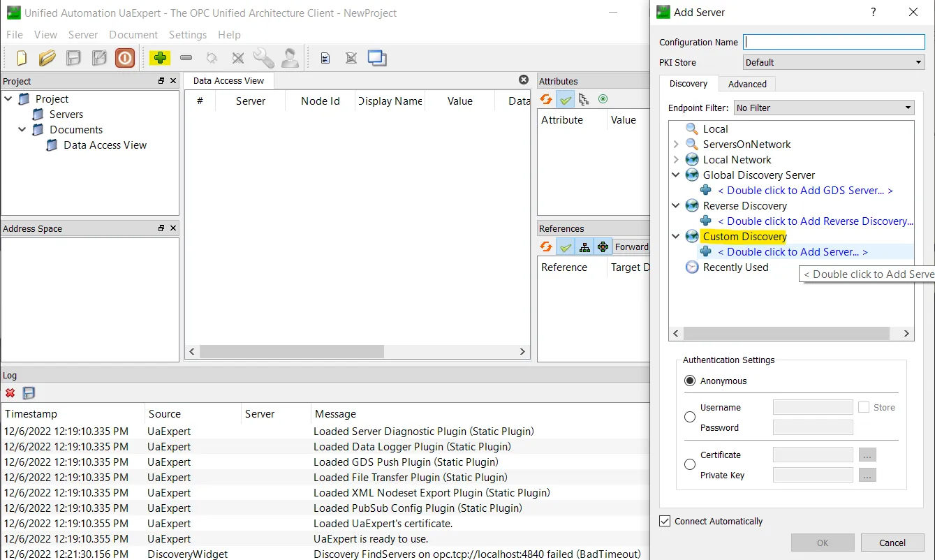Click the New Project toolbar icon
The image size is (935, 560).
22,58
